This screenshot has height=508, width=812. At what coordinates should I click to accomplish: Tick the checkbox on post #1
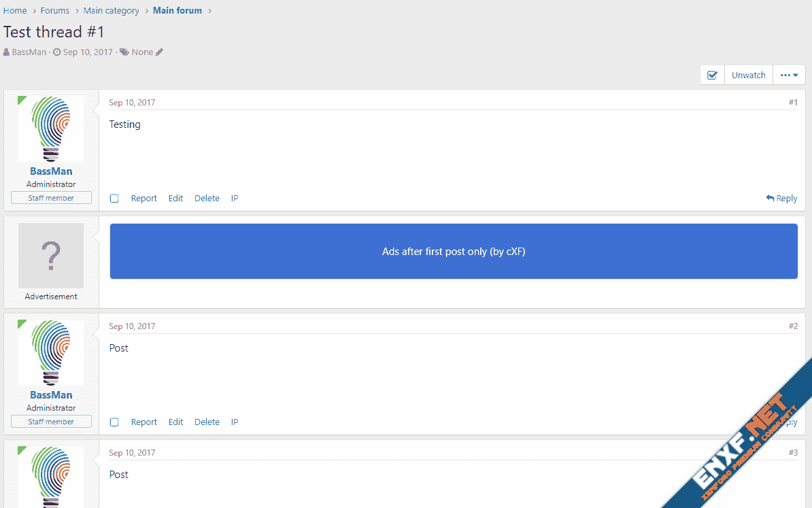click(x=114, y=199)
